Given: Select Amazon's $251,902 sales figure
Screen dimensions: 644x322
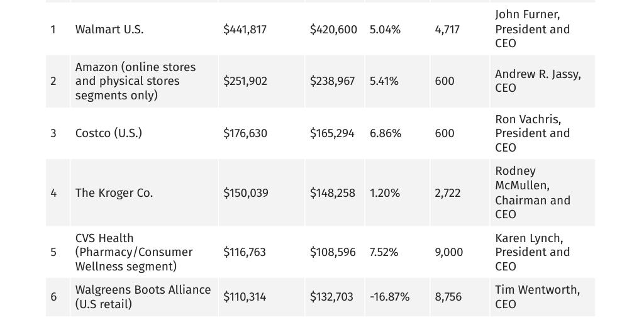Looking at the screenshot, I should (245, 81).
